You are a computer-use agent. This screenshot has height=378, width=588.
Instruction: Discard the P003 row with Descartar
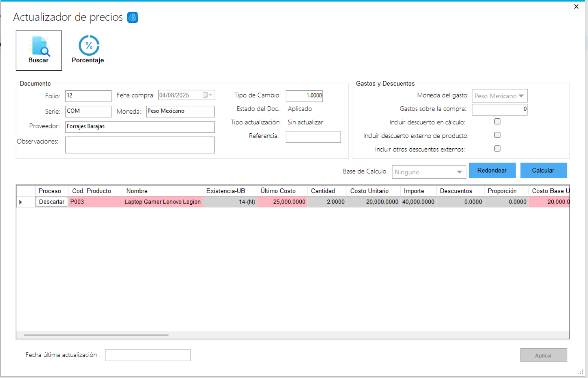pyautogui.click(x=52, y=202)
